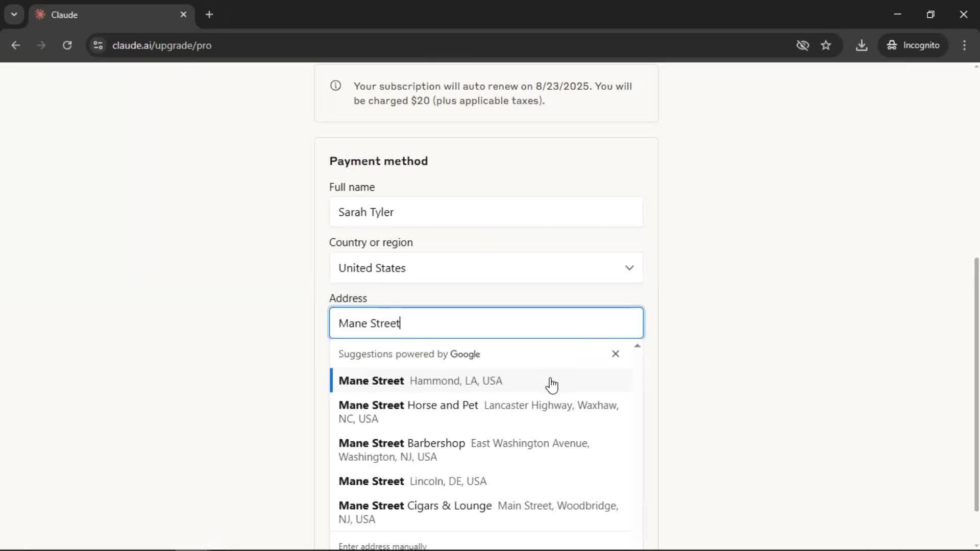This screenshot has height=551, width=980.
Task: Click the forward navigation arrow
Action: pos(41,45)
